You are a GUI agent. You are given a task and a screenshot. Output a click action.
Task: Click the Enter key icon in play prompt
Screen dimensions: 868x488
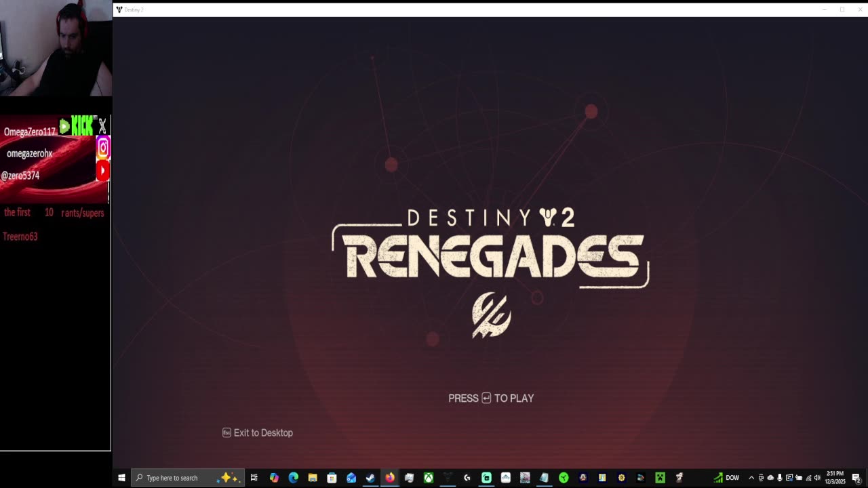(x=486, y=398)
